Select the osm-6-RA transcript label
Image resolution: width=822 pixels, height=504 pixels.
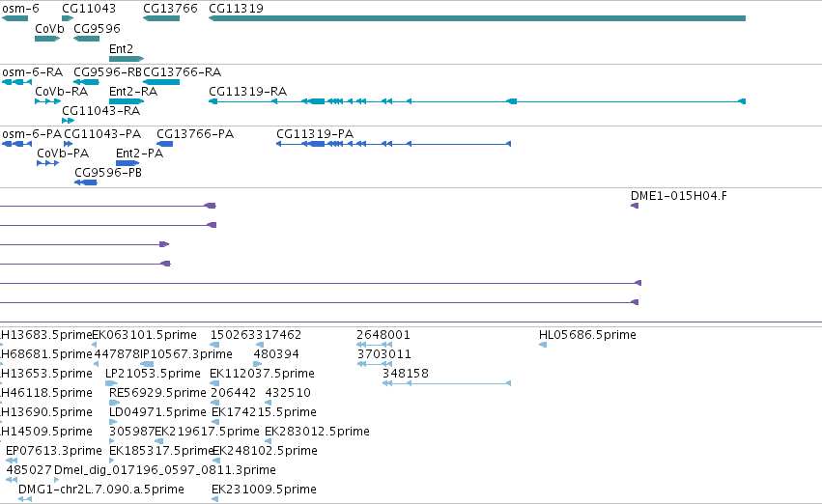pos(33,71)
